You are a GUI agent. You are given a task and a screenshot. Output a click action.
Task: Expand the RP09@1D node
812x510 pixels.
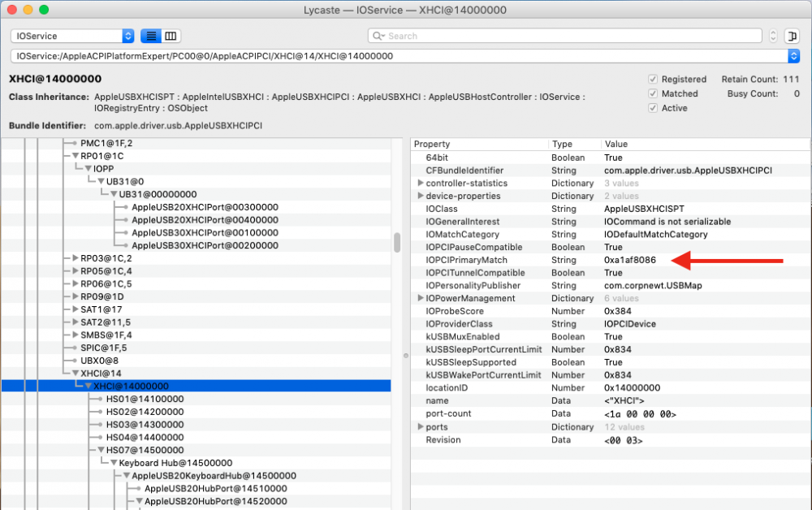[76, 296]
